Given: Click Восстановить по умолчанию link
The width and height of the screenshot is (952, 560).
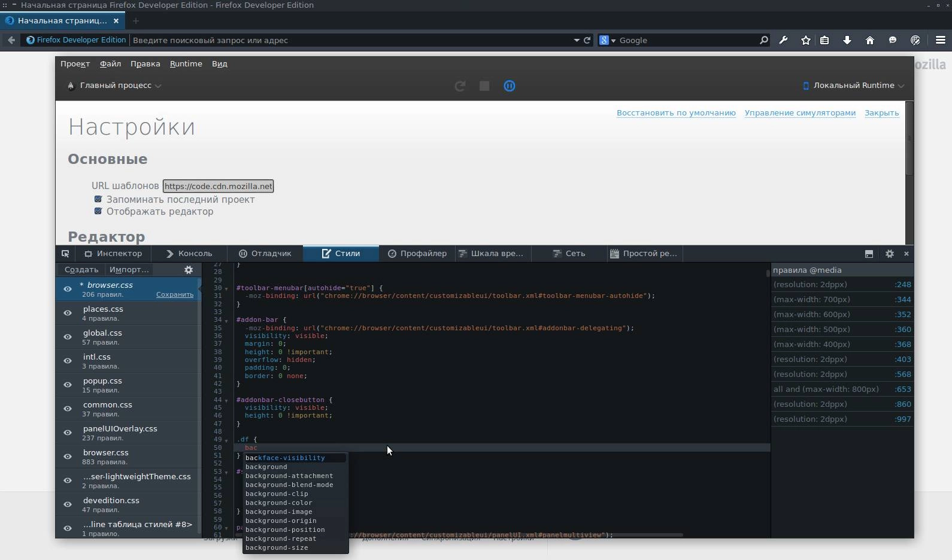Looking at the screenshot, I should tap(676, 112).
